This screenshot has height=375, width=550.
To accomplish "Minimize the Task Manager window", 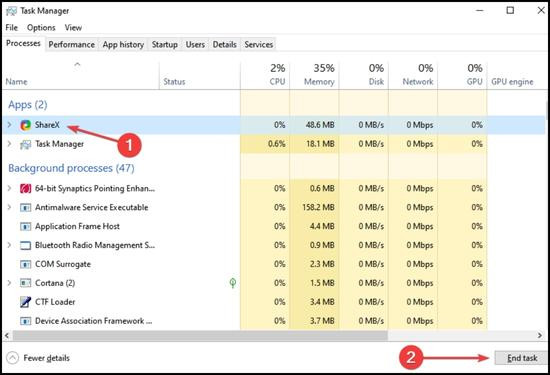I will click(479, 11).
